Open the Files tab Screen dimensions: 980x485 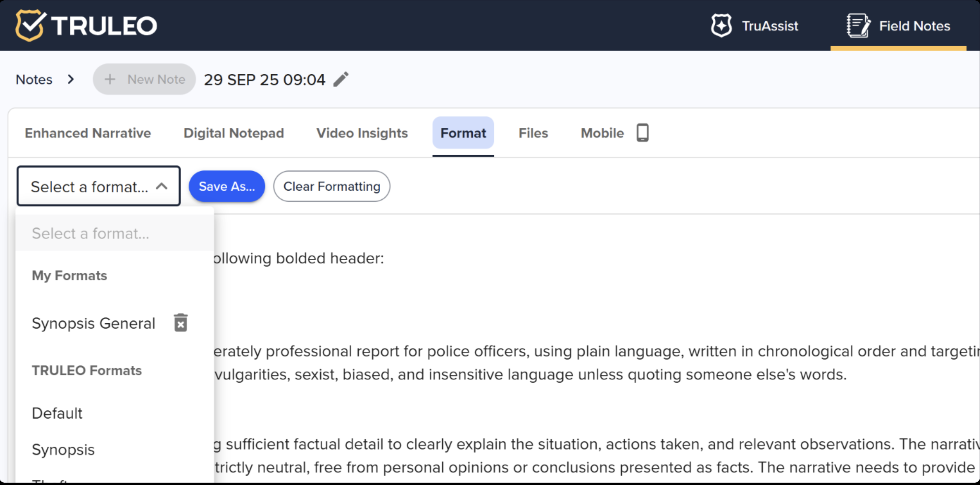click(532, 133)
